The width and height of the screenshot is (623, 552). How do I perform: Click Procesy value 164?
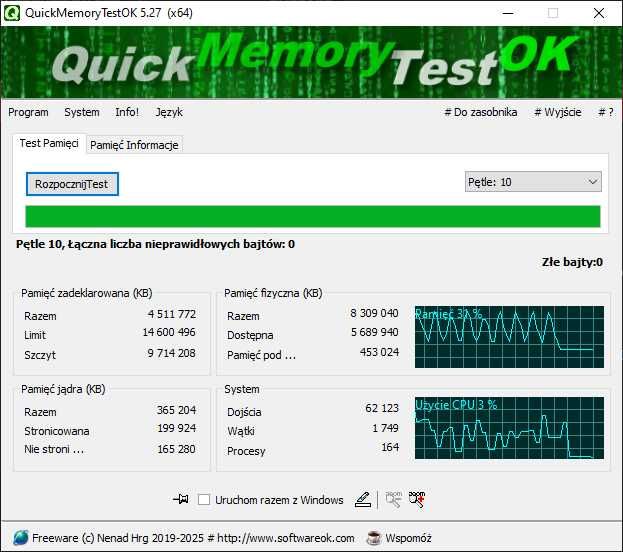[390, 447]
